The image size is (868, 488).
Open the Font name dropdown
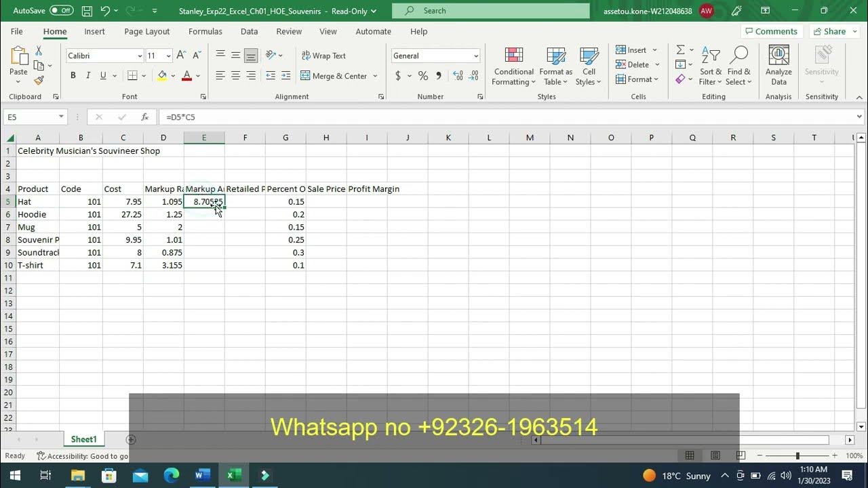point(140,56)
